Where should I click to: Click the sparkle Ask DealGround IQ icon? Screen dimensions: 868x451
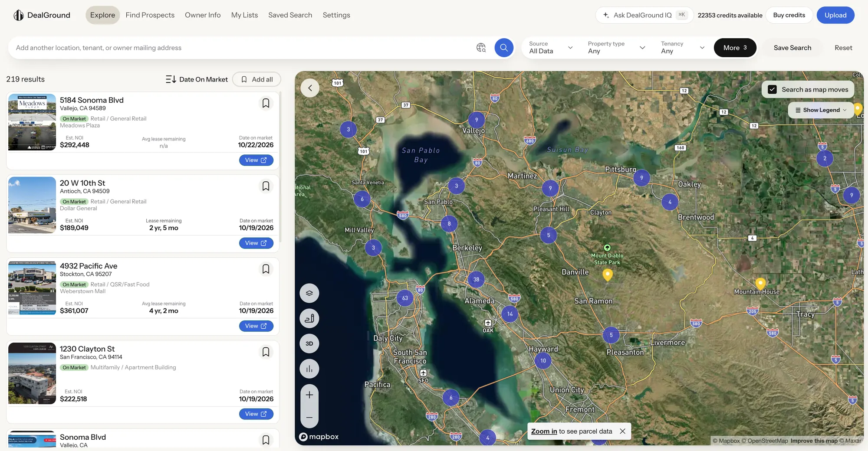point(606,15)
